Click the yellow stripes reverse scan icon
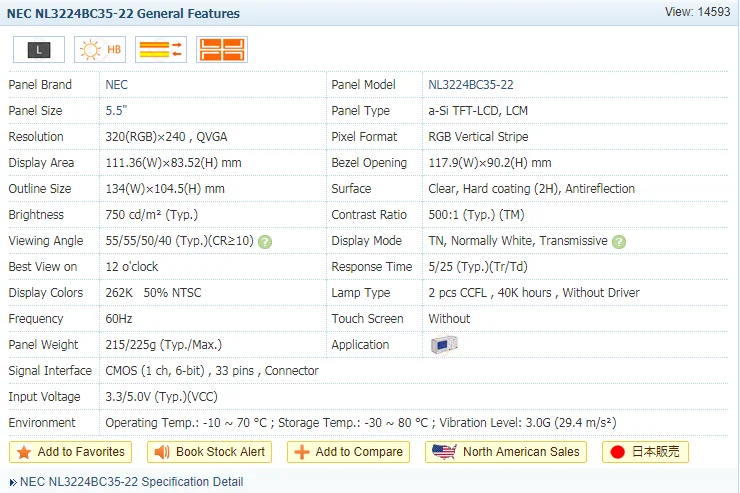 [161, 50]
